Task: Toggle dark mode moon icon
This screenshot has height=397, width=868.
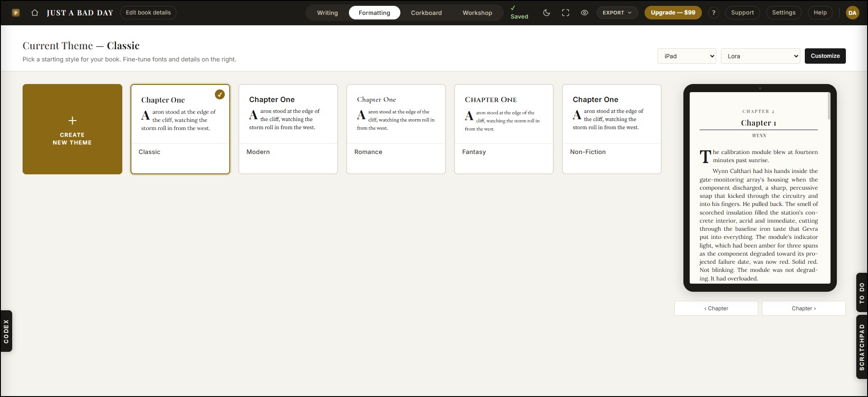Action: [x=547, y=13]
